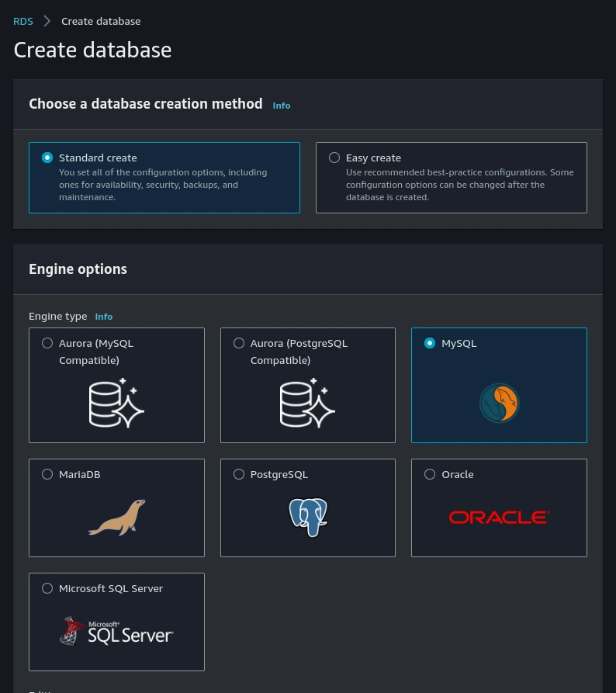
Task: Click the Create database breadcrumb text
Action: 101,21
